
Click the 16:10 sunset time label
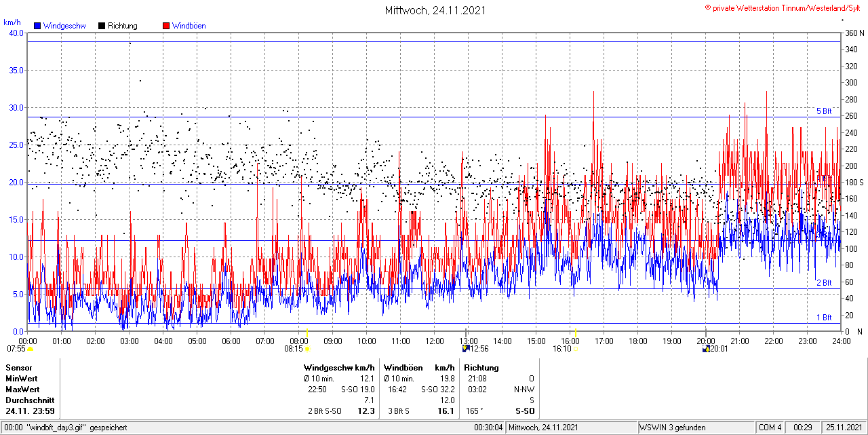click(562, 349)
